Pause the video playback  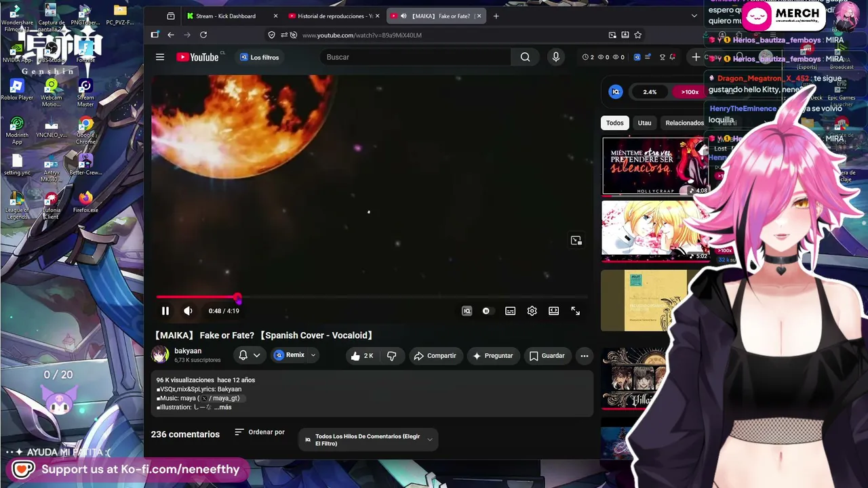(165, 310)
